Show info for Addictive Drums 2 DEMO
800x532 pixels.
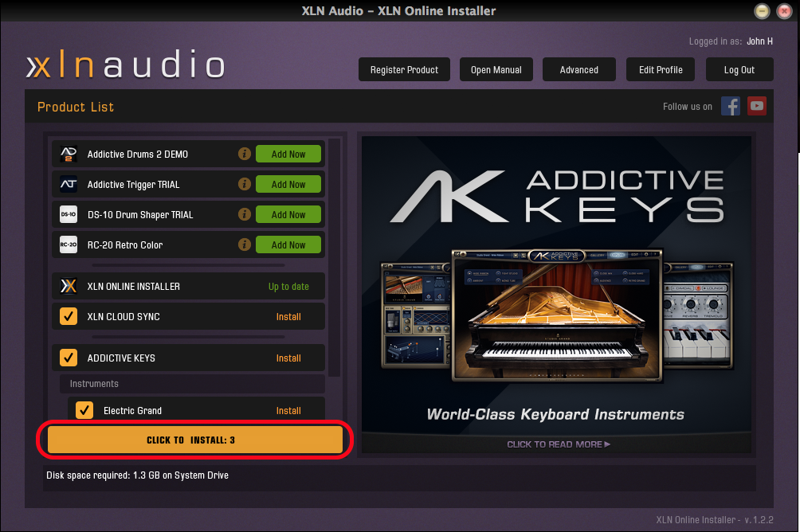(245, 154)
